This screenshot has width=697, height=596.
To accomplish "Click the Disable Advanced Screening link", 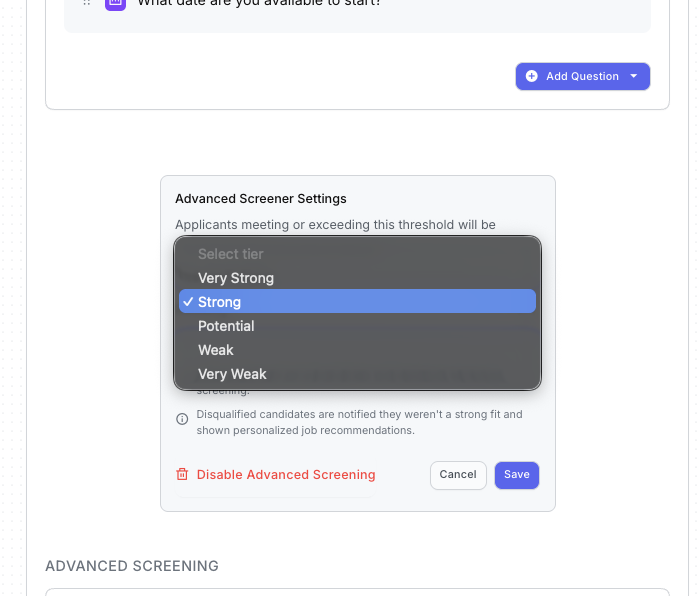I will point(286,475).
